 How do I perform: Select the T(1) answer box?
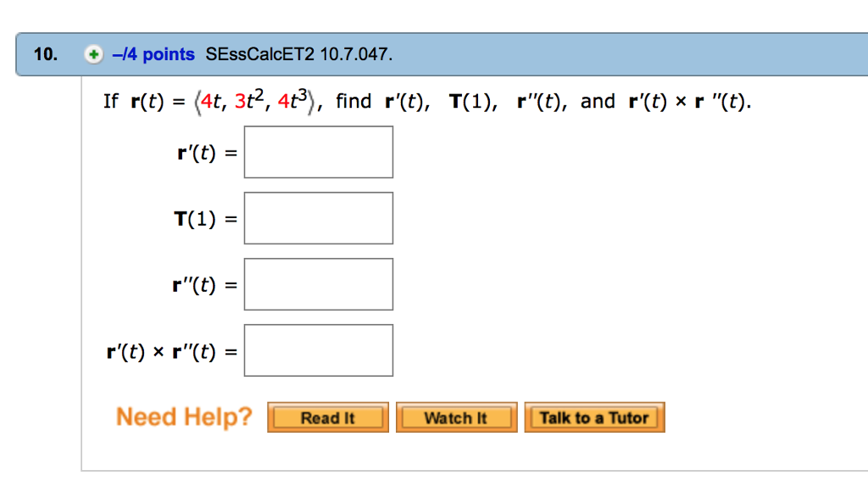pos(318,218)
